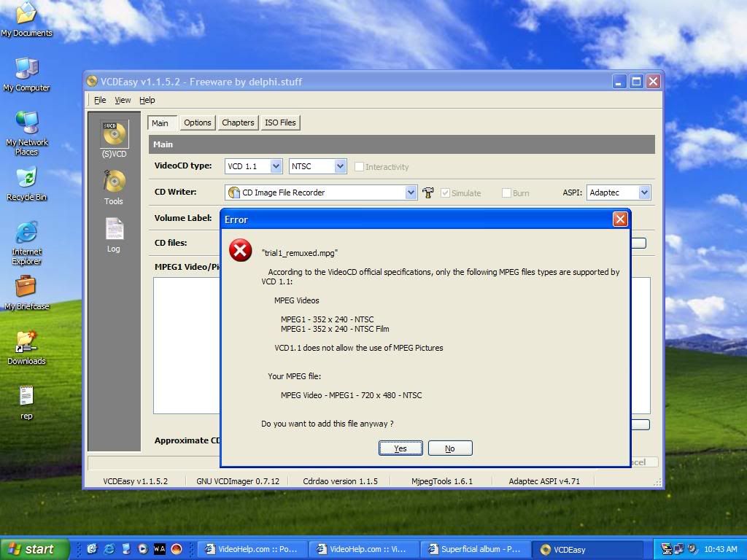The image size is (747, 560).
Task: Click the "MPEG1 - 352 x 240 - NTSC Film" line
Action: point(335,329)
